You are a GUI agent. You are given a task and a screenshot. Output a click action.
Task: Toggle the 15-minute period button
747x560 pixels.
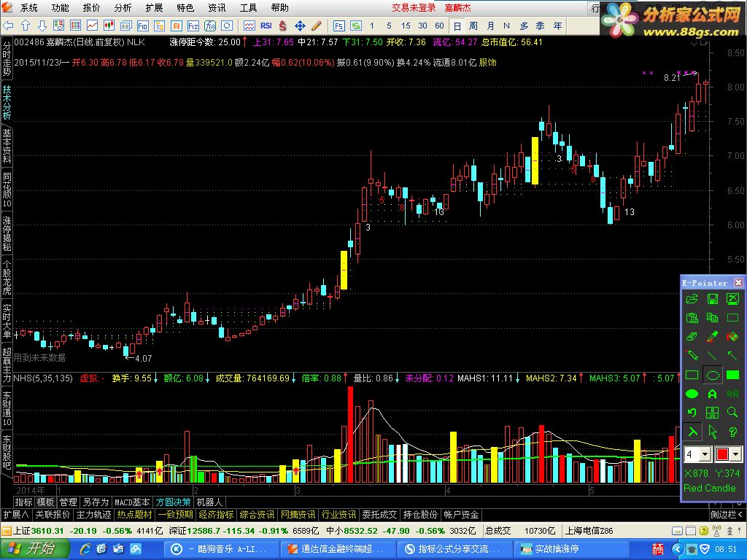(406, 26)
